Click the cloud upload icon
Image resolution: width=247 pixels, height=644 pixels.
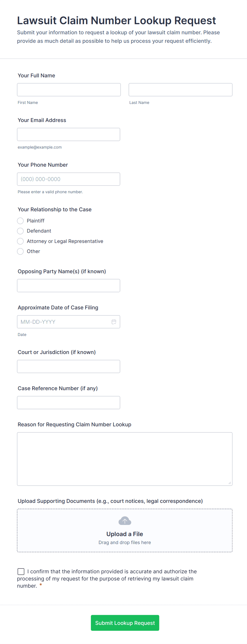[x=125, y=521]
